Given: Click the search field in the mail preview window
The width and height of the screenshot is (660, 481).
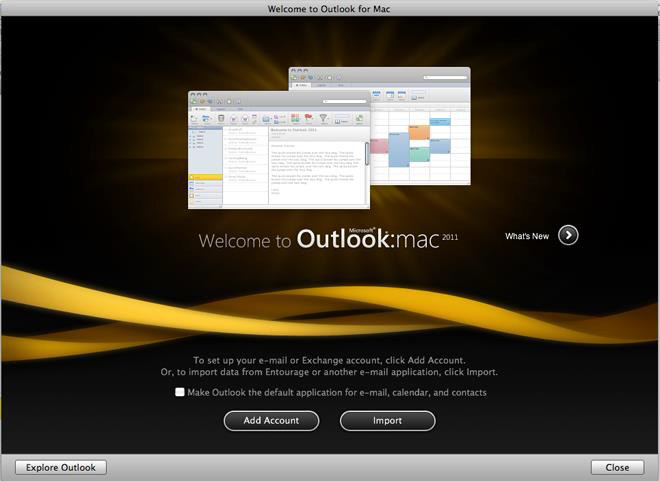Looking at the screenshot, I should [334, 101].
